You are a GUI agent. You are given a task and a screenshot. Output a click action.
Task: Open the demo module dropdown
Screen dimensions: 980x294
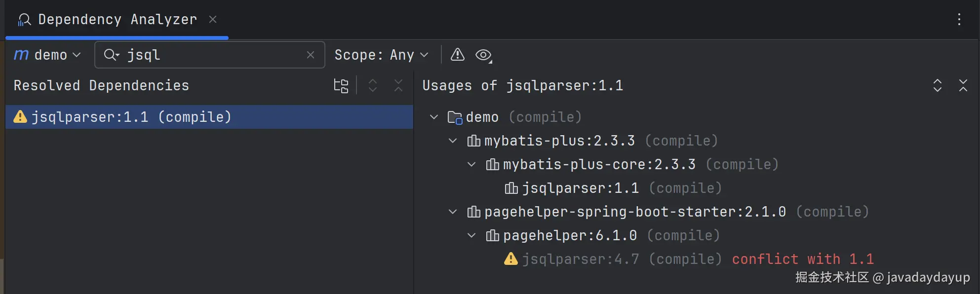(x=47, y=55)
